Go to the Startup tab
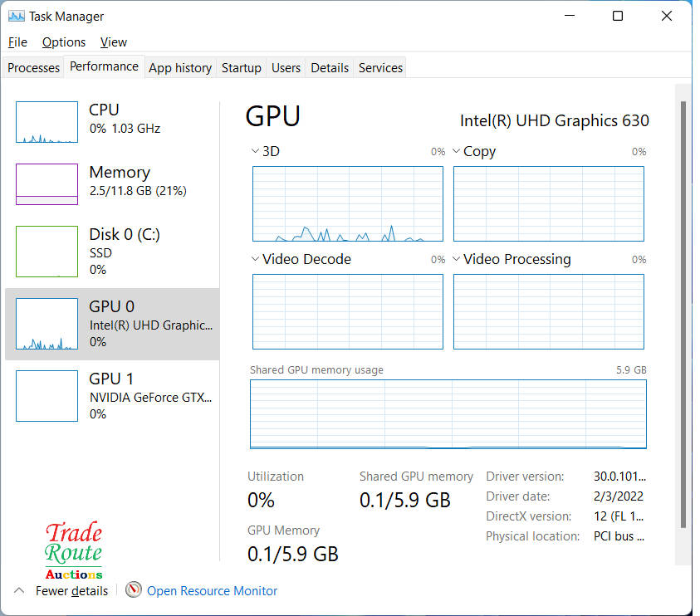 pos(242,68)
